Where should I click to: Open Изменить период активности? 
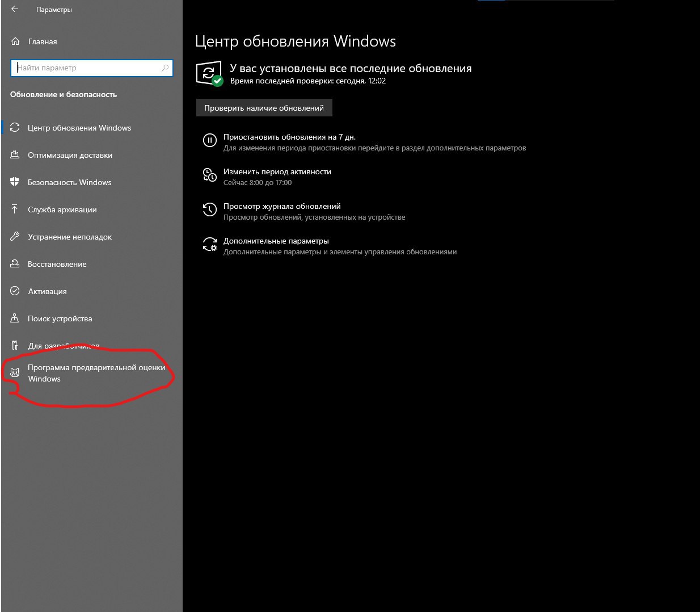click(x=277, y=171)
